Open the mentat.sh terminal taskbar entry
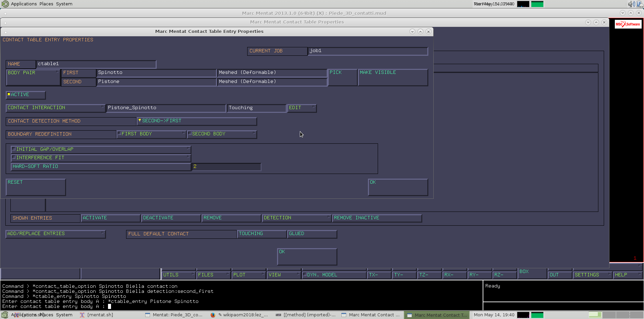Image resolution: width=644 pixels, height=319 pixels. point(97,315)
